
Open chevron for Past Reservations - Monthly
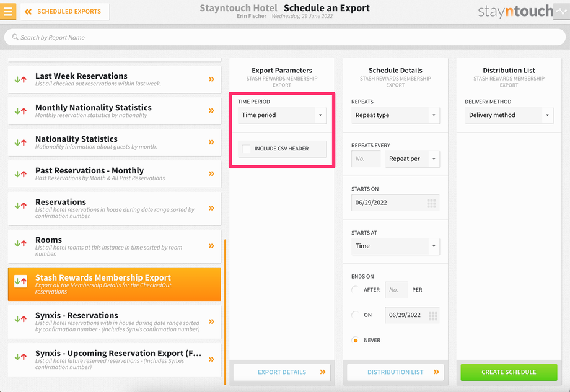click(211, 173)
